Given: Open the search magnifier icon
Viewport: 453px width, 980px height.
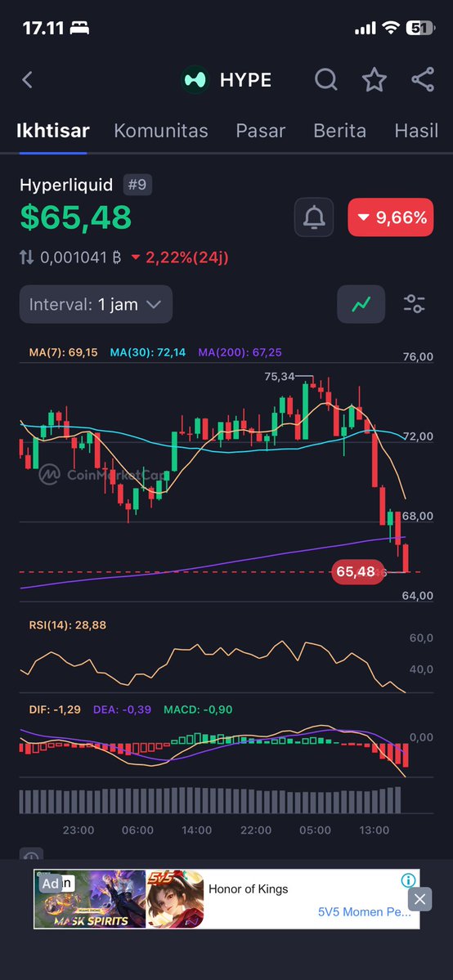Looking at the screenshot, I should tap(326, 80).
